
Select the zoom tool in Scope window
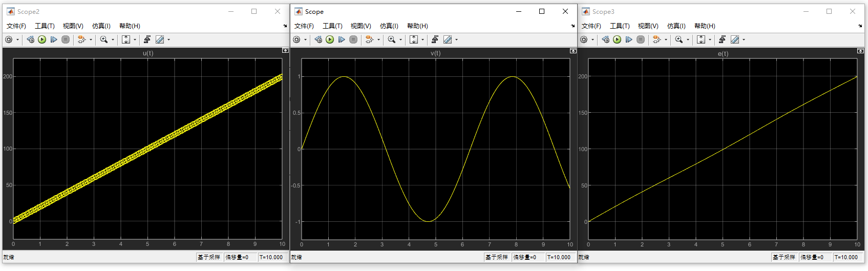(x=392, y=39)
